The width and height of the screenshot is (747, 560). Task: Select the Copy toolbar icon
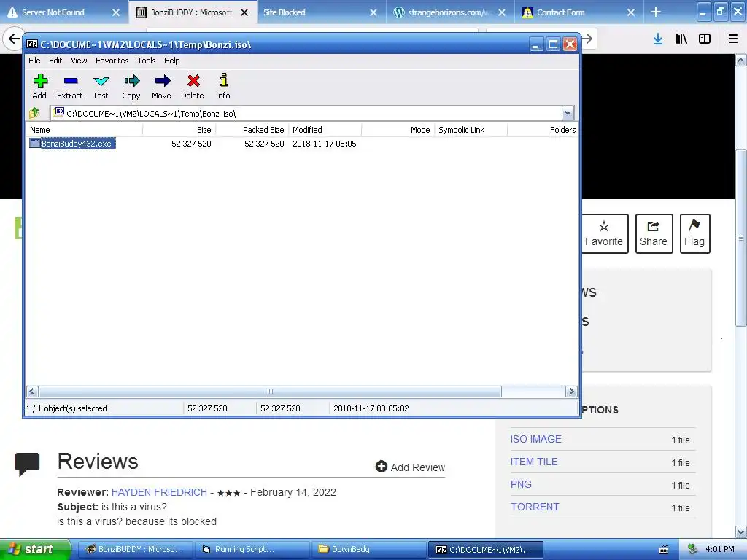131,81
